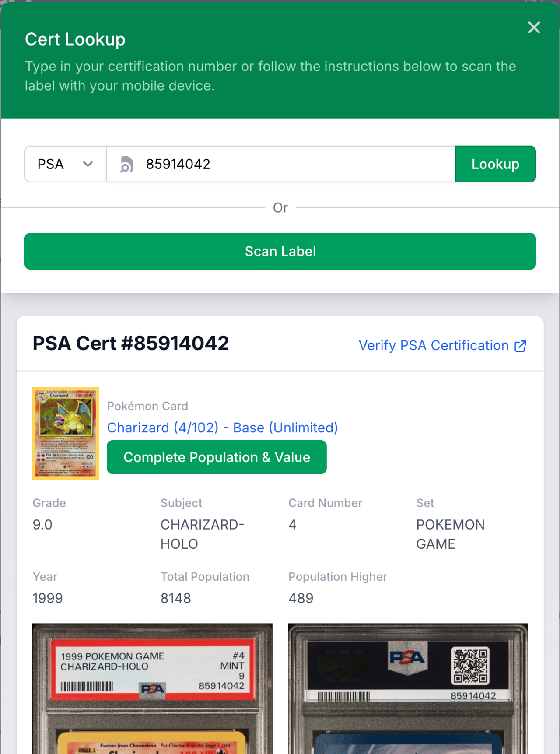Focus the certification number input field
Viewport: 560px width, 754px height.
click(281, 164)
